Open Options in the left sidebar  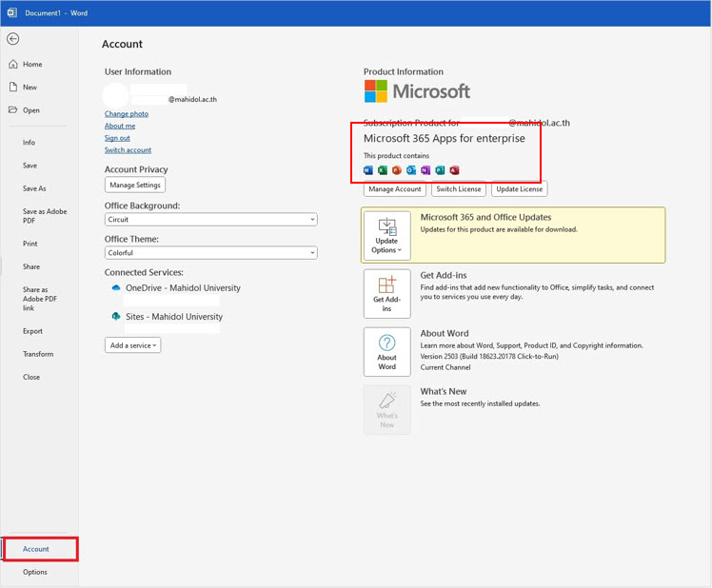pyautogui.click(x=35, y=572)
